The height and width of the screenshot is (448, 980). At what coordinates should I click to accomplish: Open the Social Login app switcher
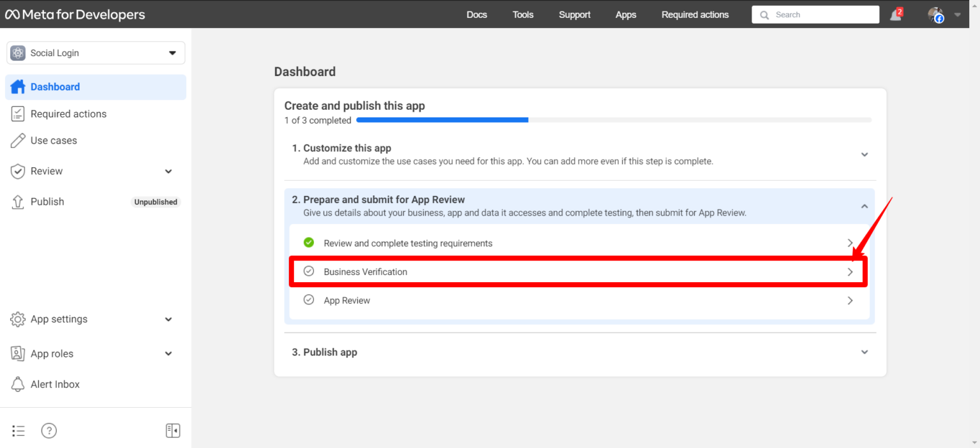pos(95,52)
